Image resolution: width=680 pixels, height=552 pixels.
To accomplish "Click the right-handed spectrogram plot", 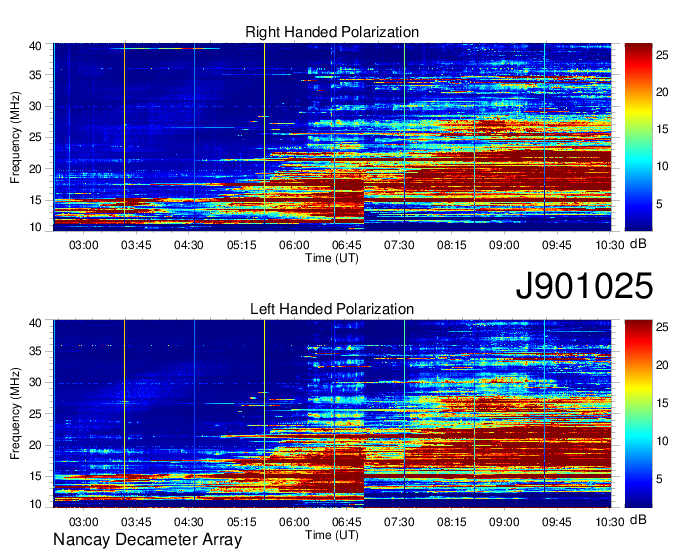I will (332, 137).
